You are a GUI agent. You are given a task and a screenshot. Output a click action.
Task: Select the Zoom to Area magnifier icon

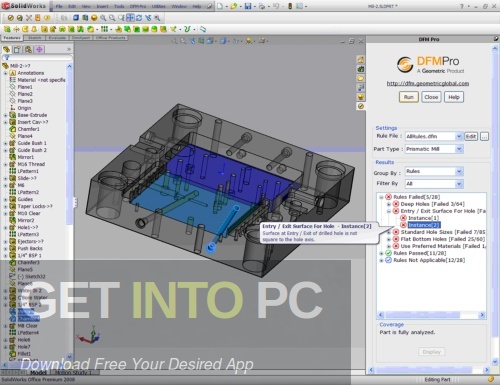[112, 18]
